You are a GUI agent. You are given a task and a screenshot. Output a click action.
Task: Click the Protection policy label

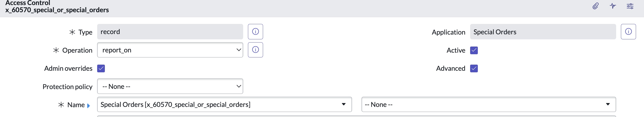pyautogui.click(x=67, y=87)
